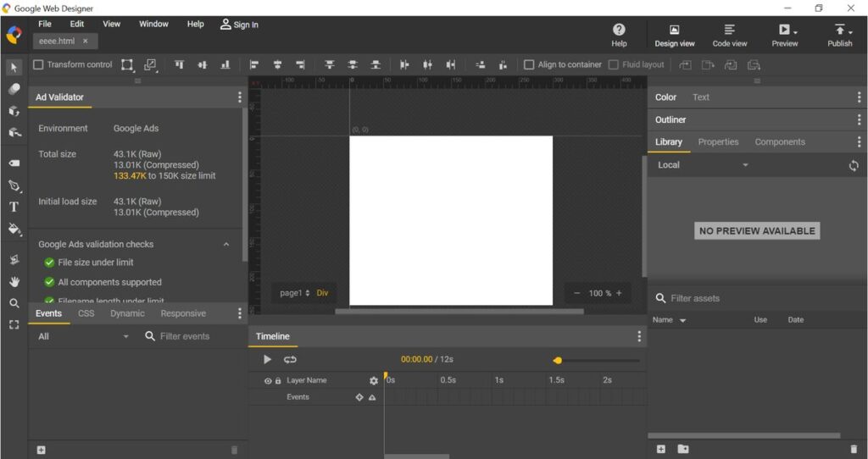Enable the Transform control checkbox
Screen dimensions: 868x459
(38, 64)
